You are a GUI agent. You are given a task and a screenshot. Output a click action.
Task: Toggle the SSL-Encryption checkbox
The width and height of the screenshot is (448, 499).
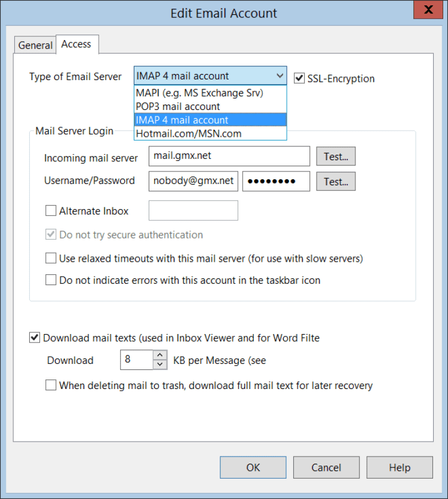[x=299, y=78]
